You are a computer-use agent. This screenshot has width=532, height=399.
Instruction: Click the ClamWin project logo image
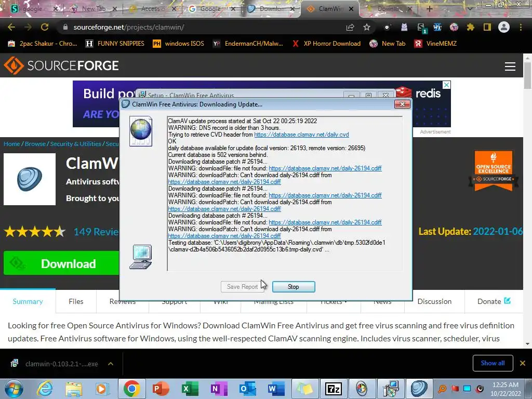[x=30, y=179]
